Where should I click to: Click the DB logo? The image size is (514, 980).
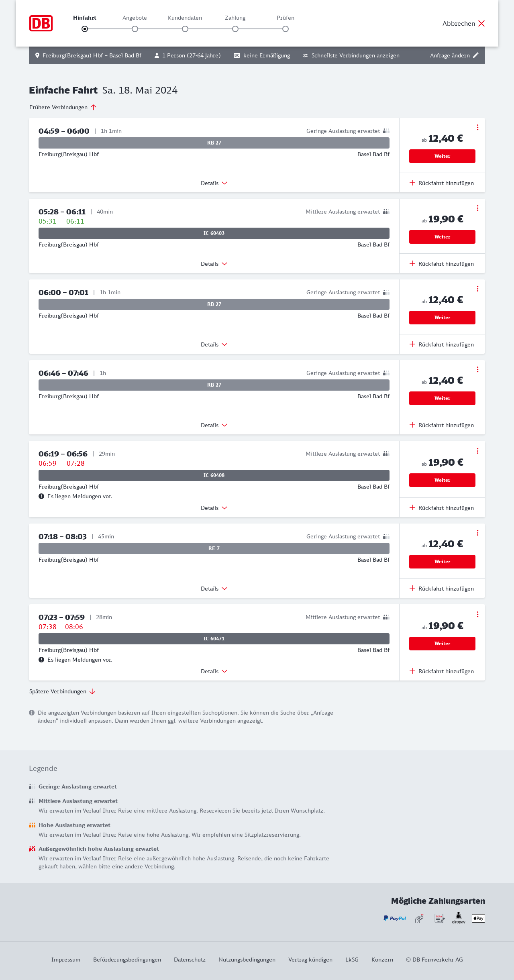(41, 23)
